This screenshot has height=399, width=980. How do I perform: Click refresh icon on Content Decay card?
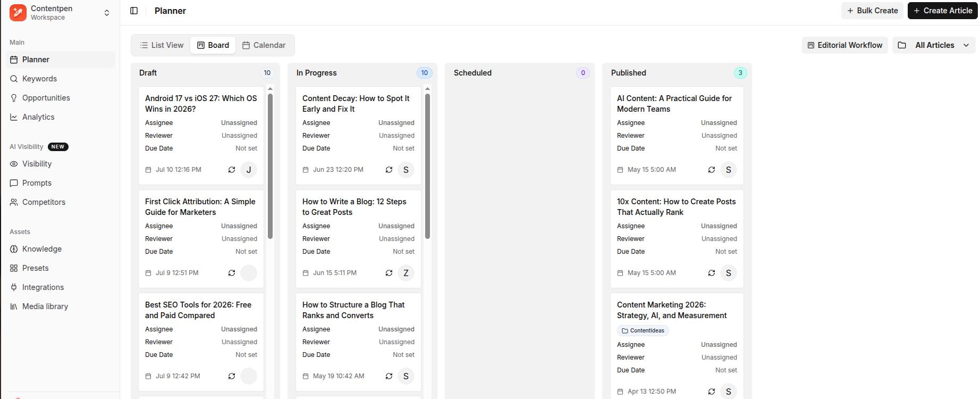click(389, 170)
